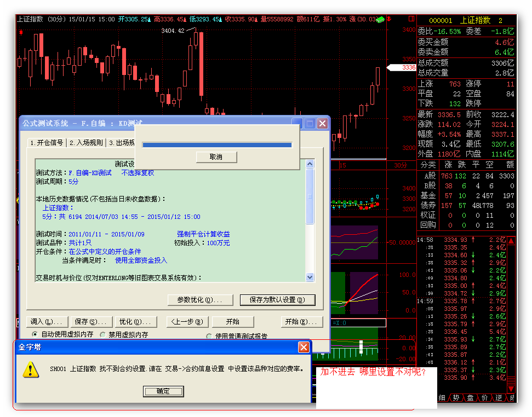
Task: Switch to 2.入场规则 tab
Action: click(x=86, y=143)
